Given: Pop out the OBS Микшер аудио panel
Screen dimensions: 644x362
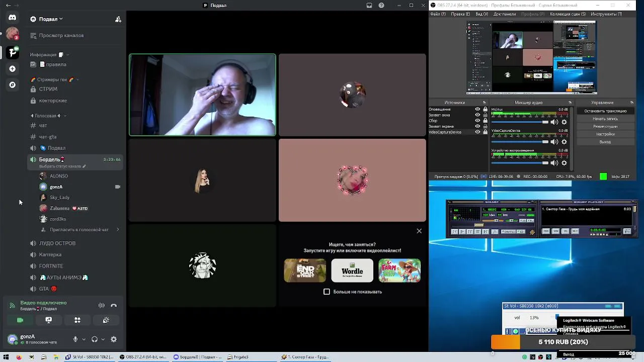Looking at the screenshot, I should pyautogui.click(x=570, y=103).
